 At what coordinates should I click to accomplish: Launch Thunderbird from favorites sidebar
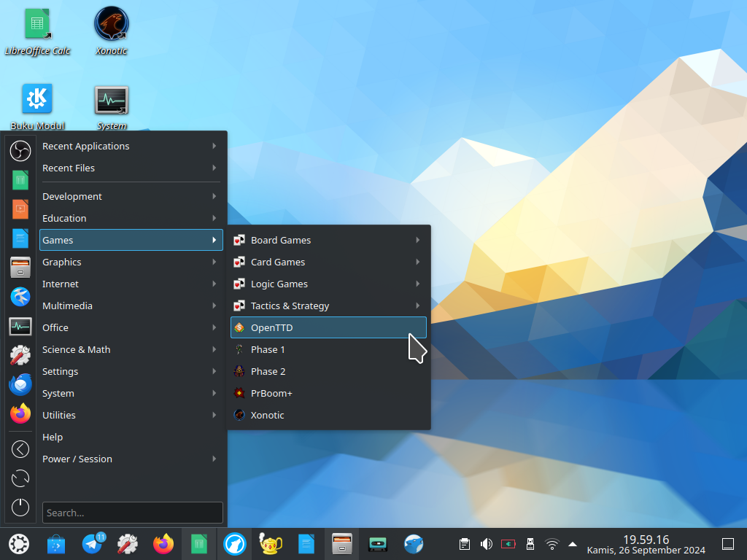20,384
